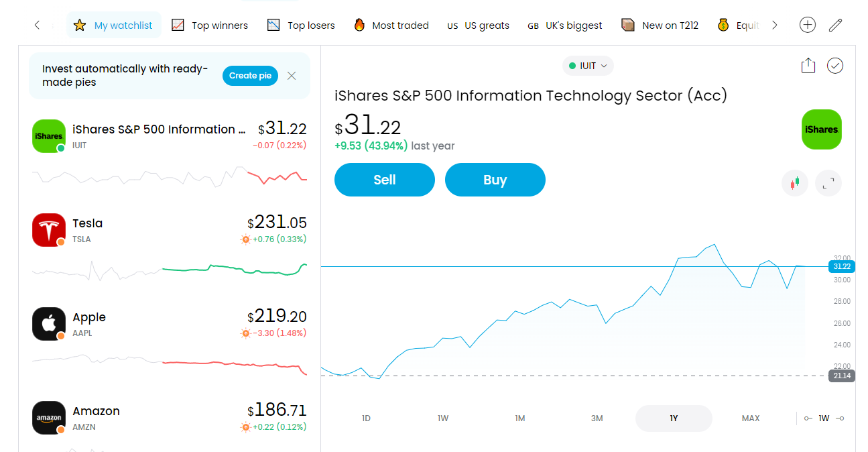The width and height of the screenshot is (868, 452).
Task: Click the Create pie button
Action: (250, 76)
